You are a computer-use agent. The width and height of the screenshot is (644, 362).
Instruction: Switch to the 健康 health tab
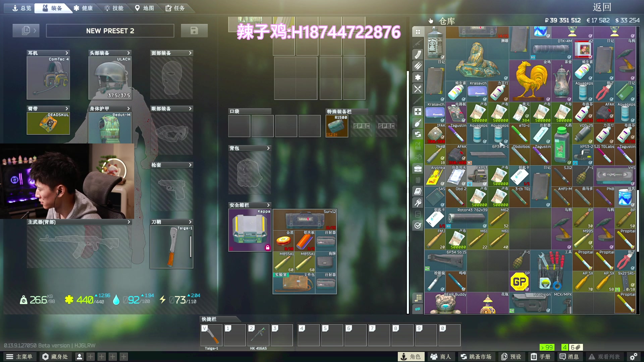pos(83,8)
